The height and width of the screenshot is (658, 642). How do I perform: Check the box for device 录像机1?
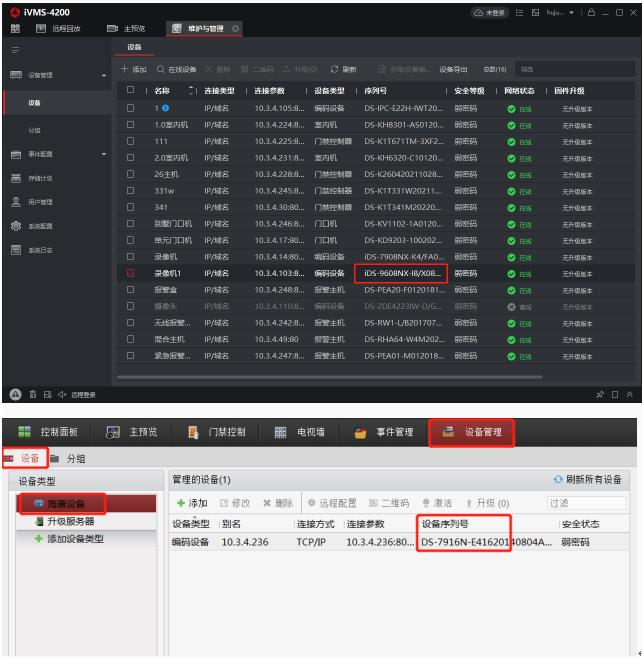click(x=130, y=273)
